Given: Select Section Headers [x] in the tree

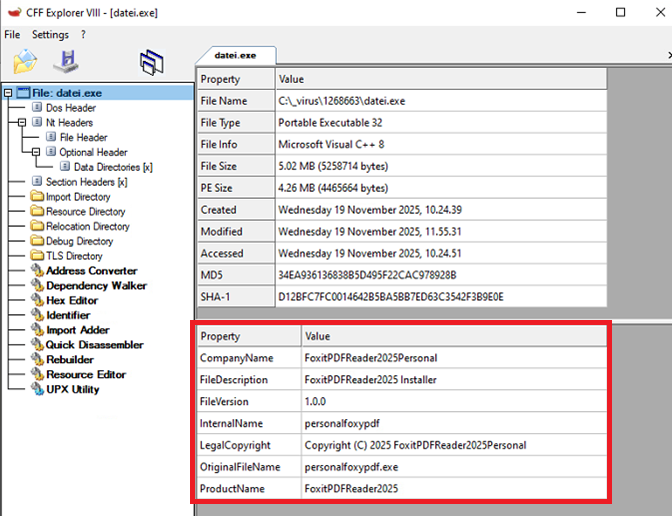Looking at the screenshot, I should 86,182.
